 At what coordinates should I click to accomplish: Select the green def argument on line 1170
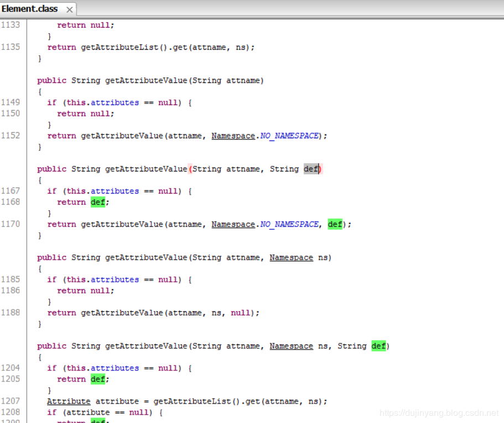[335, 224]
